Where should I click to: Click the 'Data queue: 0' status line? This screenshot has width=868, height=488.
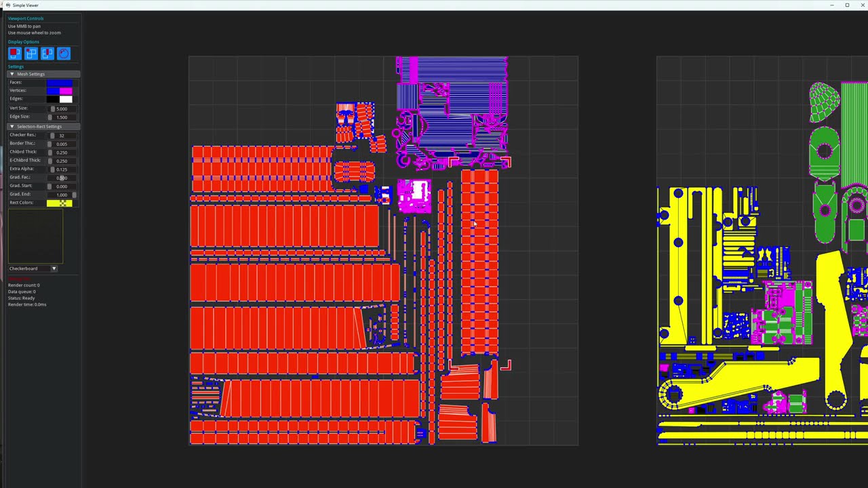(22, 292)
